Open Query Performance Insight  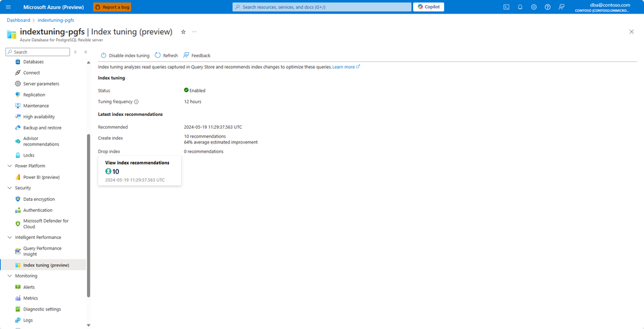coord(43,251)
